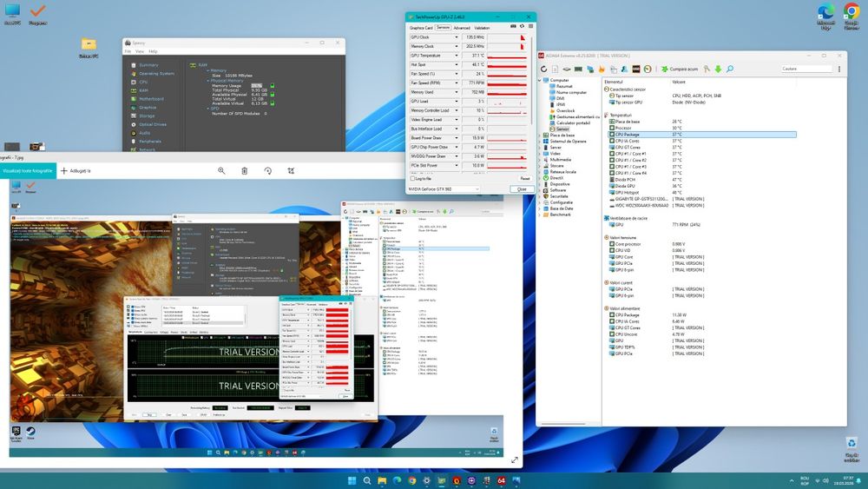Click AIDA64 clock gauge toolbar icon
Image resolution: width=868 pixels, height=489 pixels.
coord(648,69)
